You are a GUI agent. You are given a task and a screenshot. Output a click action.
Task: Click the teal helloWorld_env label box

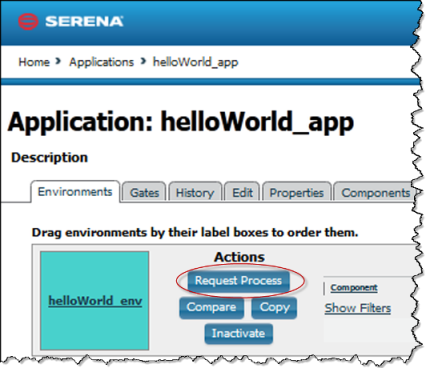click(95, 301)
